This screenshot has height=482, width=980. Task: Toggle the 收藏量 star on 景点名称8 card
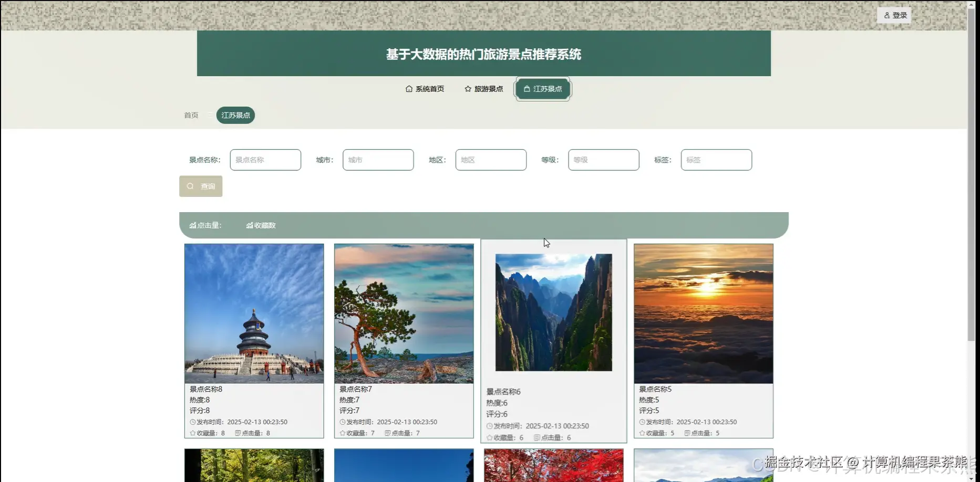pyautogui.click(x=191, y=433)
